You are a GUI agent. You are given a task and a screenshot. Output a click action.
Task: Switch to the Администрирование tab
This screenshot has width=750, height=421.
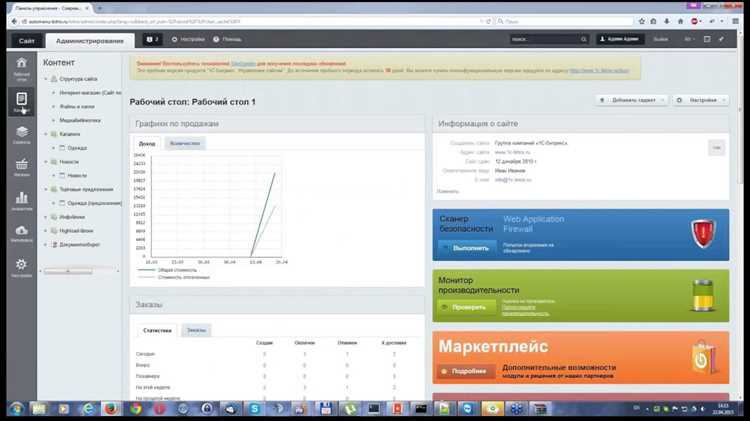89,41
